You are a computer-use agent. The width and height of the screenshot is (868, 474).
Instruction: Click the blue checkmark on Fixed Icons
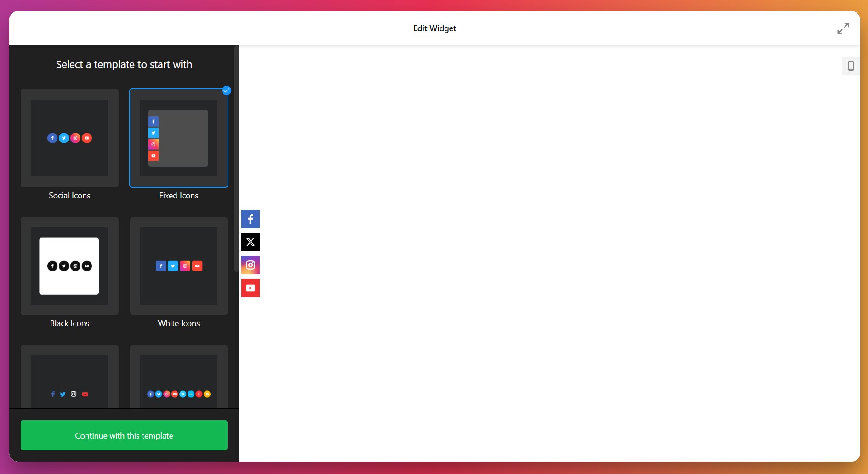coord(226,90)
